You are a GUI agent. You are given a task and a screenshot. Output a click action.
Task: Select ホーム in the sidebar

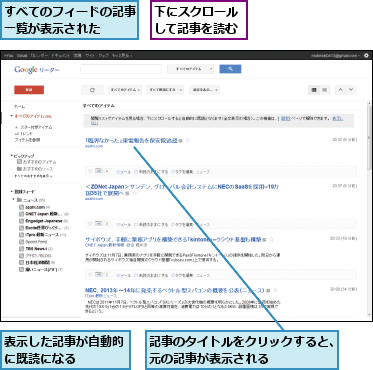(x=19, y=106)
